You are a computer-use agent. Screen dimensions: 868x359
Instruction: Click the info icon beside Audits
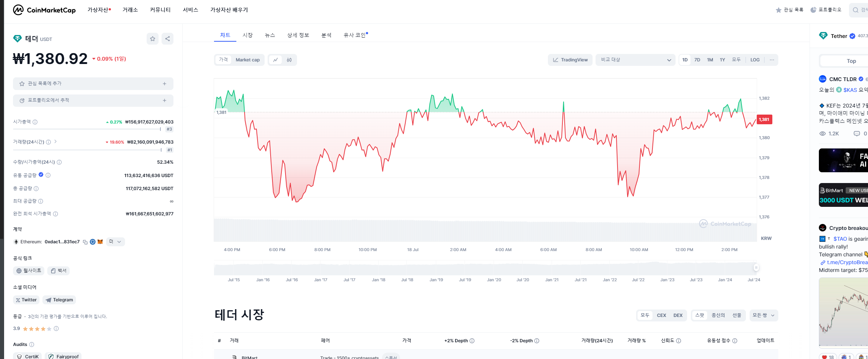pos(32,344)
